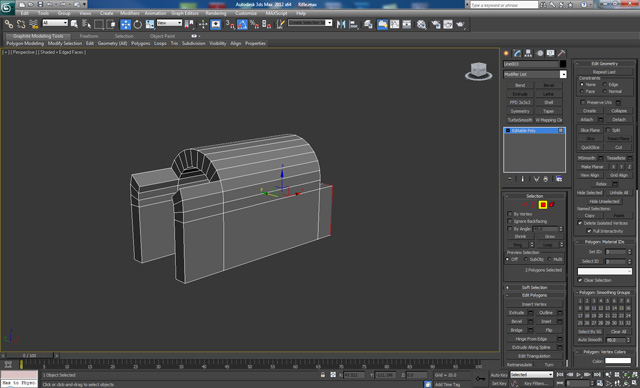Select the Edge constraint radio button
Viewport: 640px width, 388px height.
click(x=605, y=84)
